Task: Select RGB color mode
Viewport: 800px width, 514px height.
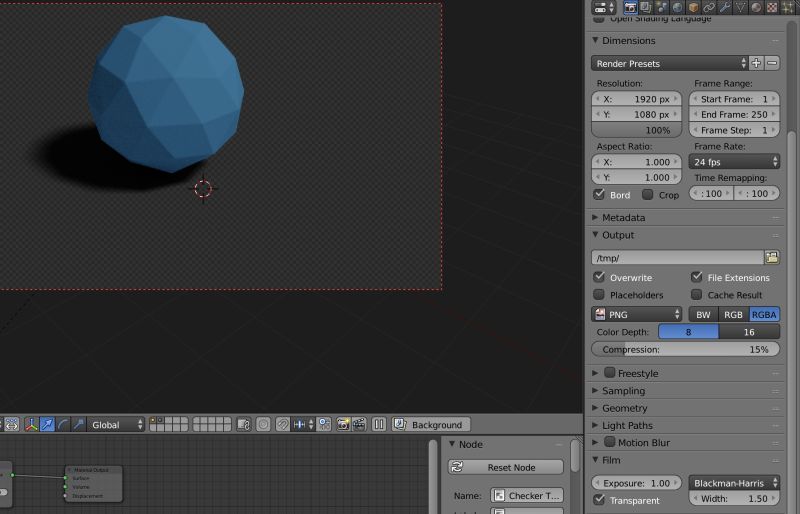Action: click(x=733, y=314)
